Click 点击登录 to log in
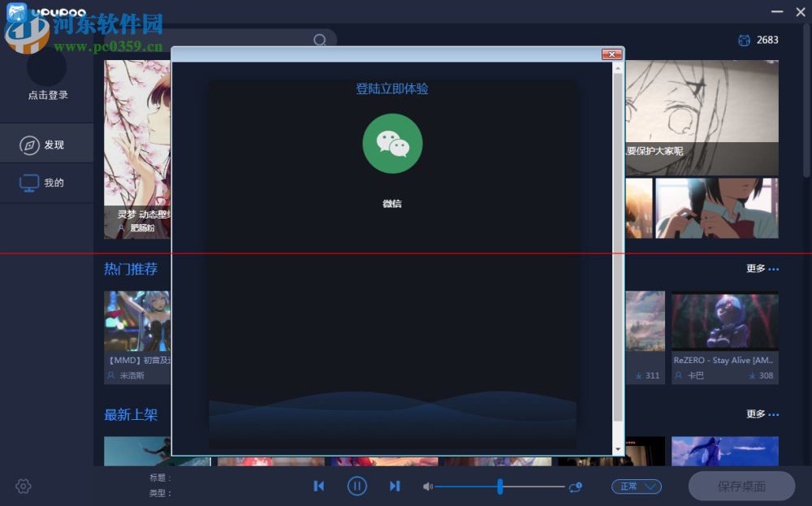Viewport: 812px width, 506px height. pyautogui.click(x=48, y=95)
